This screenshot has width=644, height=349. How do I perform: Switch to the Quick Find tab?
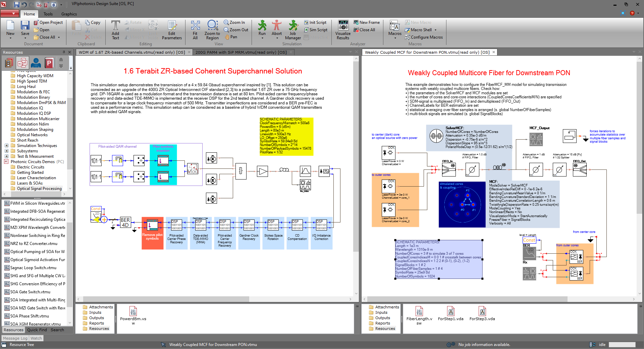(x=37, y=330)
